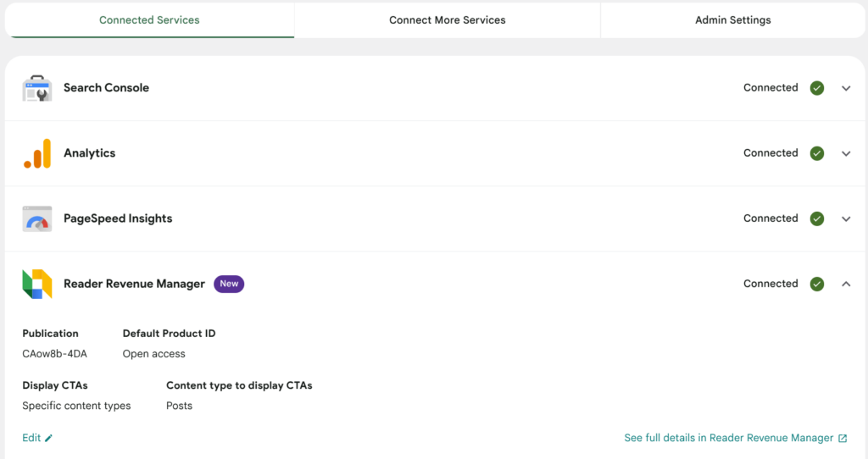Click PageSpeed Insights' green connected checkmark
Viewport: 868px width, 459px height.
pos(817,218)
